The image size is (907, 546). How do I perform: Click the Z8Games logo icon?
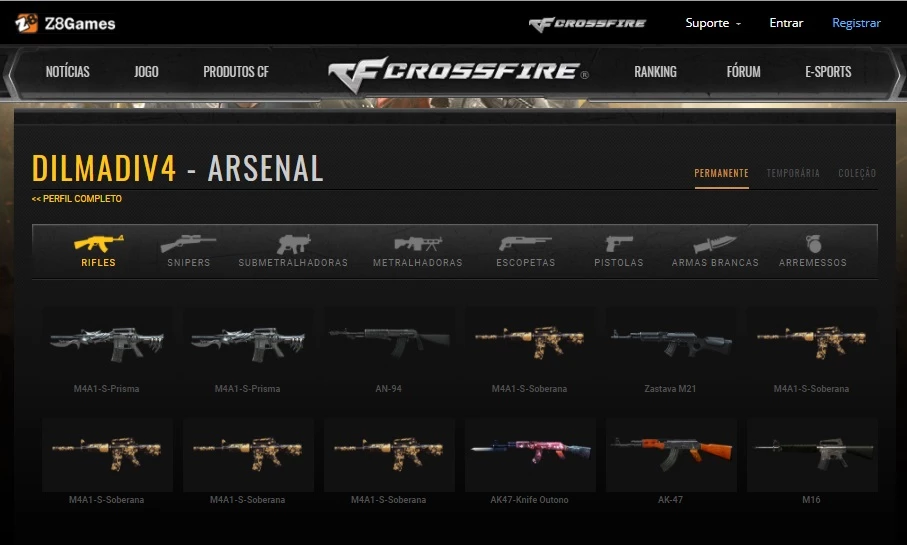[27, 23]
